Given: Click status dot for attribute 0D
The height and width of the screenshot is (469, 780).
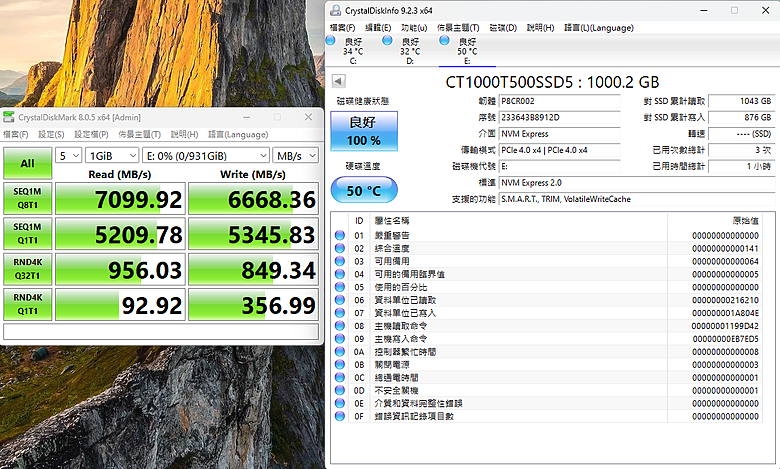Looking at the screenshot, I should click(340, 390).
